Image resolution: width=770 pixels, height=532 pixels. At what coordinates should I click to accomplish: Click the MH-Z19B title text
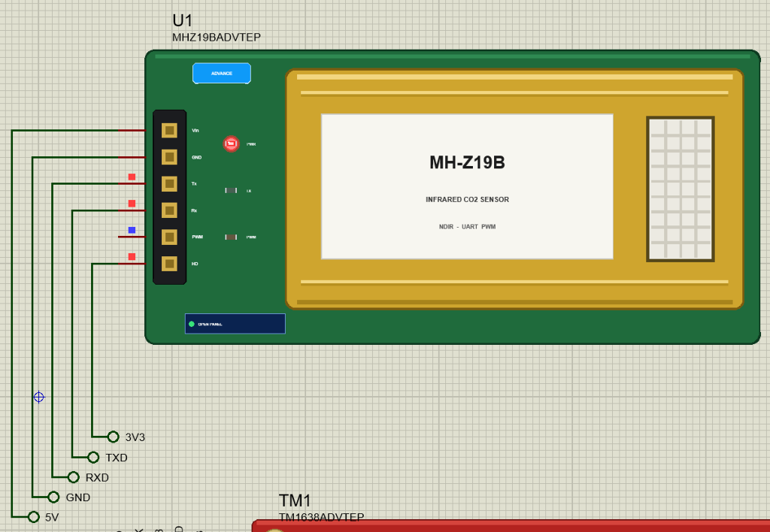pyautogui.click(x=467, y=162)
